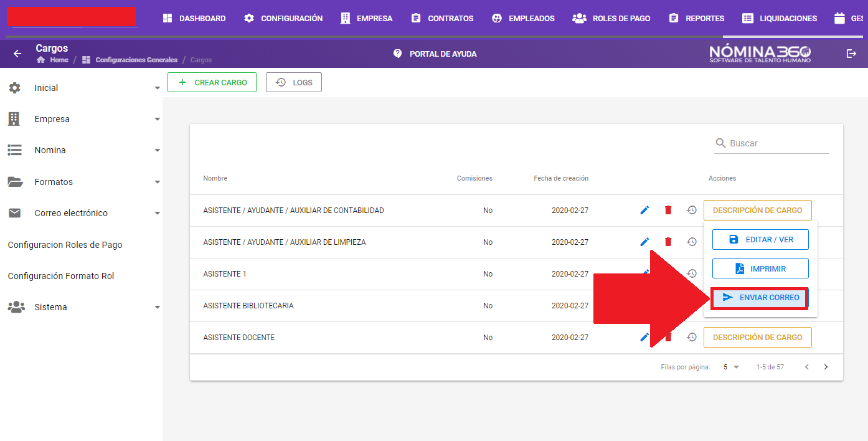Delete the AUXILIAR DE CONTABILIDAD cargo

[668, 211]
